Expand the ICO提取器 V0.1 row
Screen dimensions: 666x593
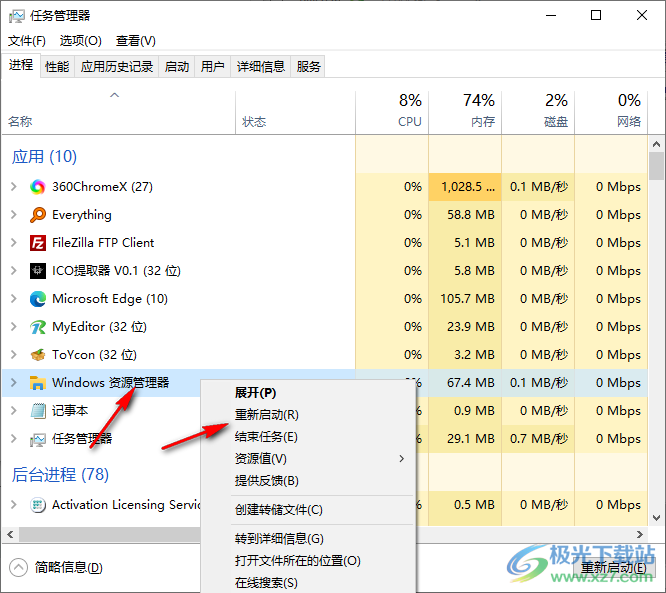(x=14, y=271)
